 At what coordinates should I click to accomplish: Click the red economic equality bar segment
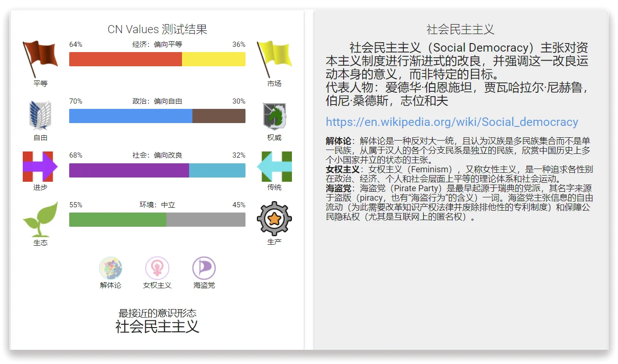pyautogui.click(x=125, y=59)
